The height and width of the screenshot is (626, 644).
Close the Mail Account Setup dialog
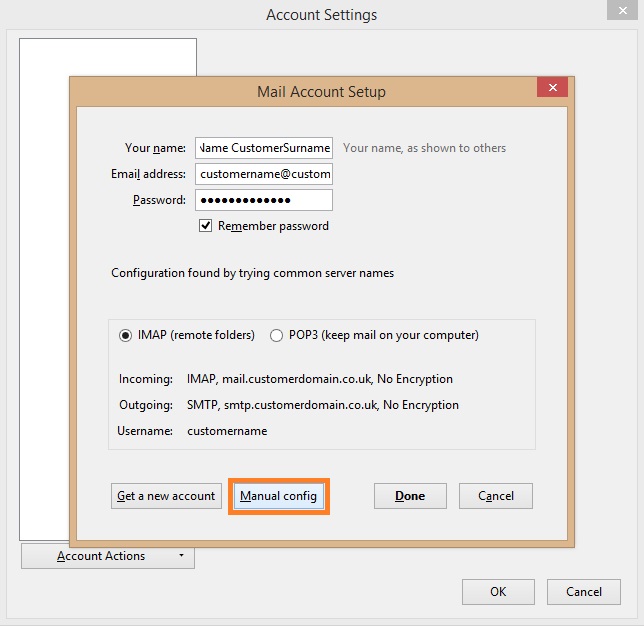point(552,88)
